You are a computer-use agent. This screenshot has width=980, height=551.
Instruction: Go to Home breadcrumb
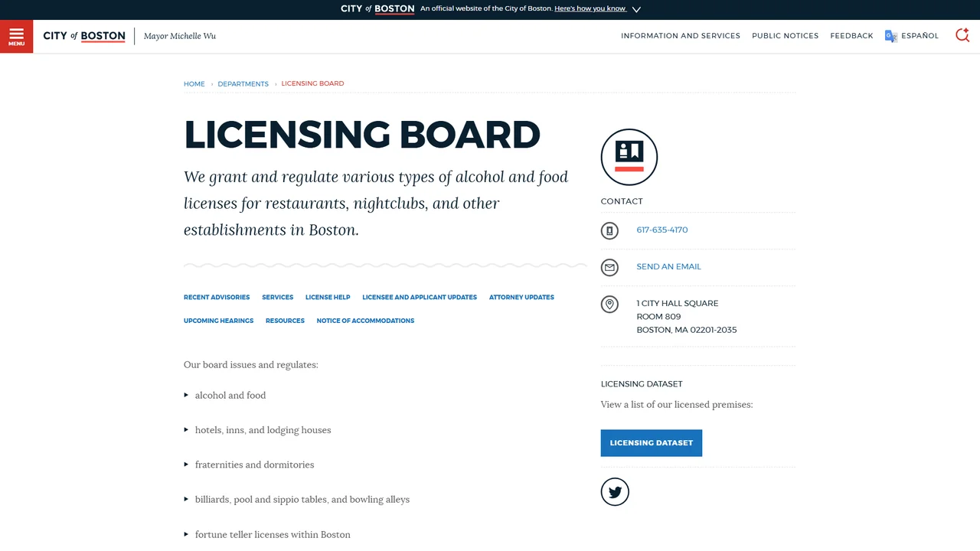point(194,84)
